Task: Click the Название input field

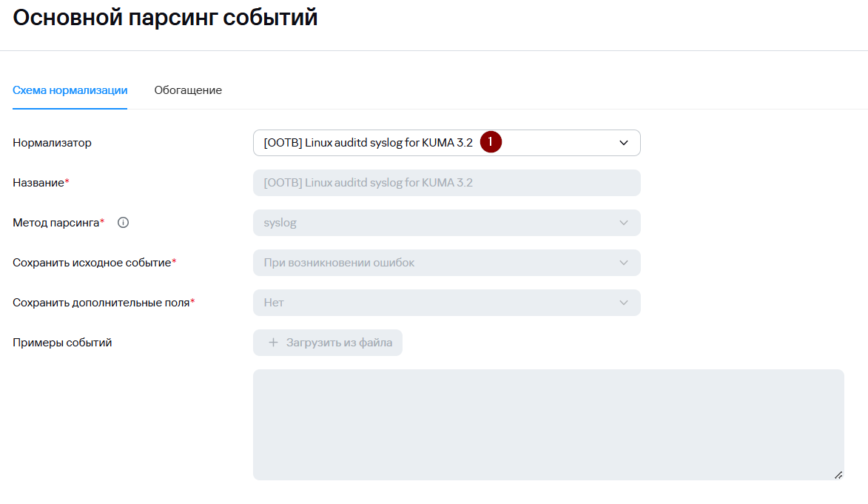Action: point(446,183)
